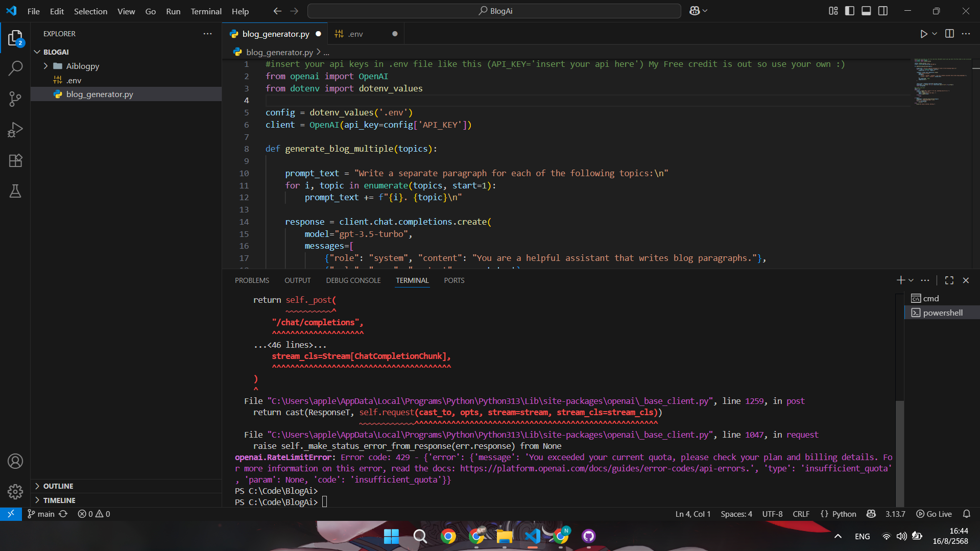Image resolution: width=980 pixels, height=551 pixels.
Task: Open Explorer Views and More Actions
Action: [207, 34]
